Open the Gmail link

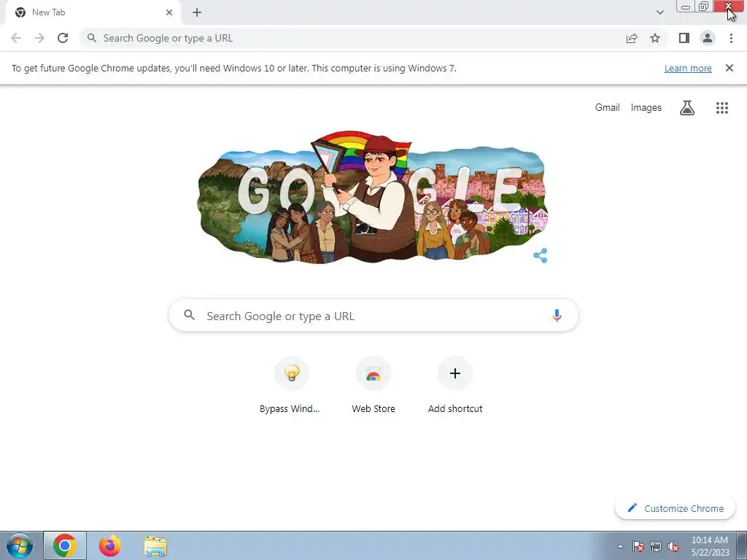608,108
